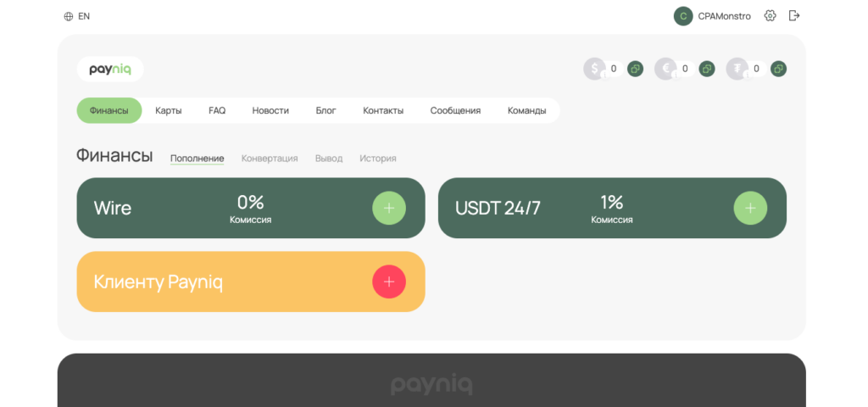Click the 0% Комиссия text
The width and height of the screenshot is (868, 407).
click(251, 209)
